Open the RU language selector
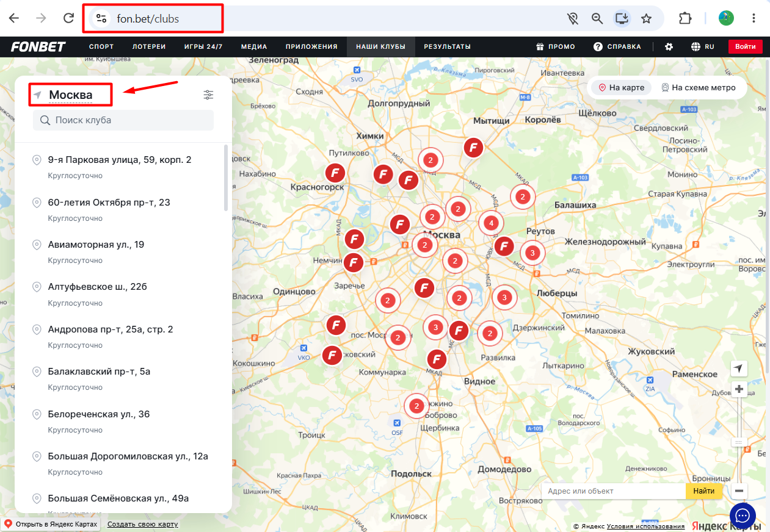This screenshot has width=770, height=532. 703,46
